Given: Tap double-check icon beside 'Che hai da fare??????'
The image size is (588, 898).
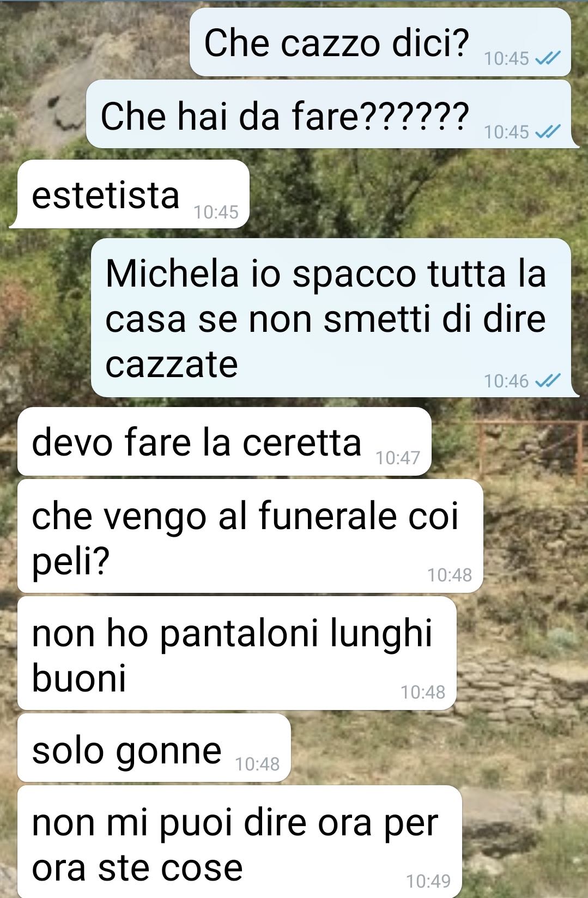Looking at the screenshot, I should [548, 131].
